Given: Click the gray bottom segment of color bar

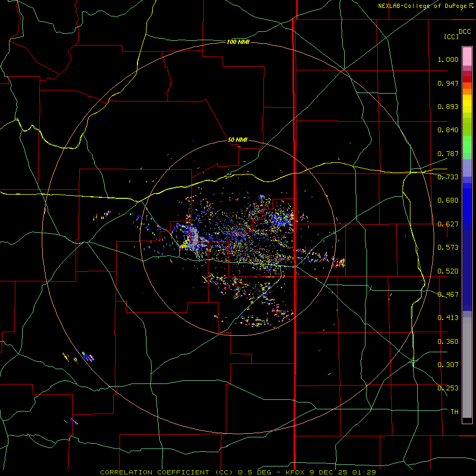Looking at the screenshot, I should pos(467,368).
